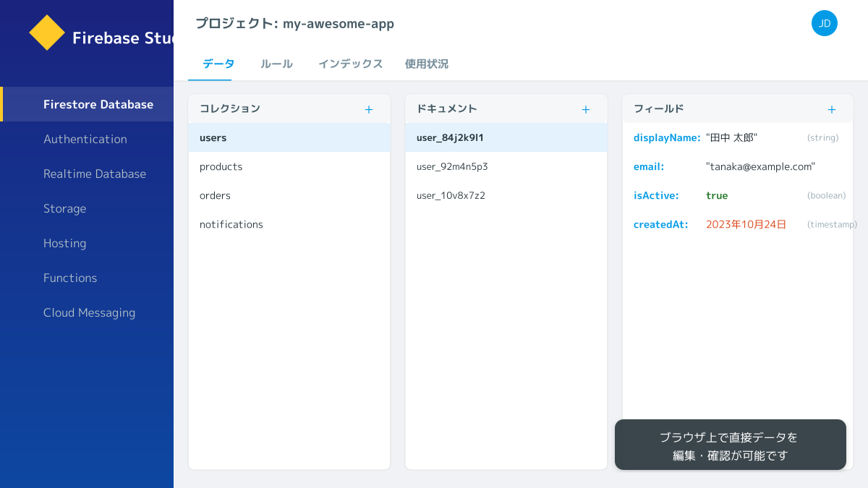The height and width of the screenshot is (488, 868).
Task: Click the true boolean value
Action: [x=717, y=195]
